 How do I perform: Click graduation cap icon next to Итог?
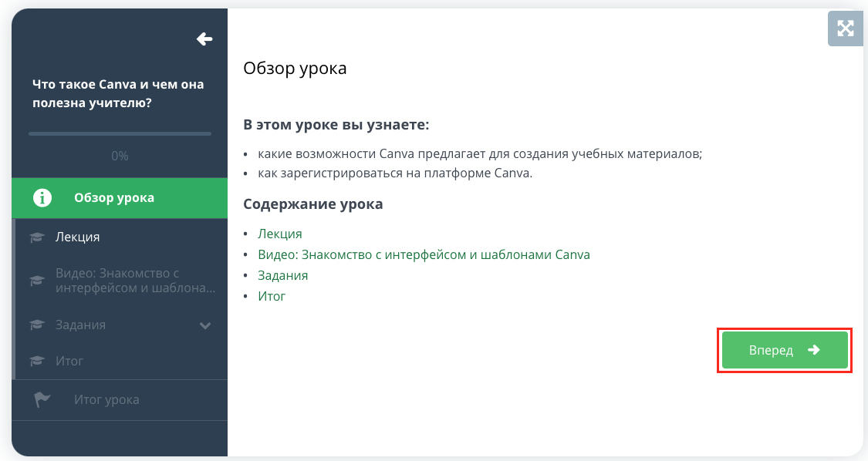(37, 361)
